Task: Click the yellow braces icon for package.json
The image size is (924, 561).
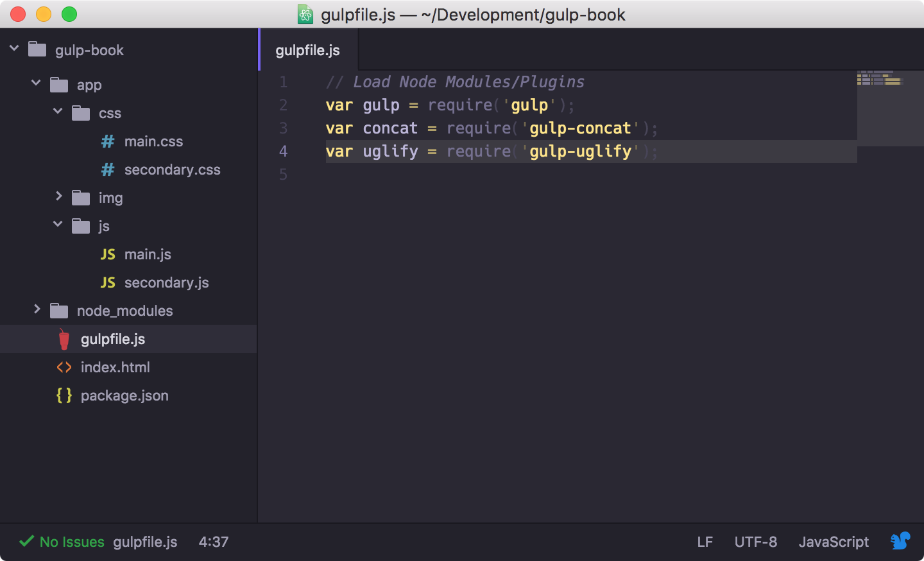Action: 64,395
